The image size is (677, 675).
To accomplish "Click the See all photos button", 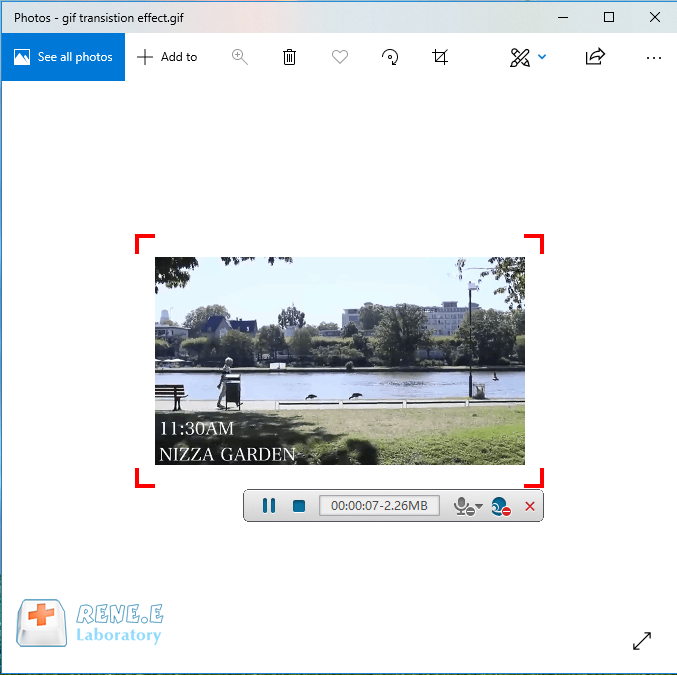I will tap(63, 57).
